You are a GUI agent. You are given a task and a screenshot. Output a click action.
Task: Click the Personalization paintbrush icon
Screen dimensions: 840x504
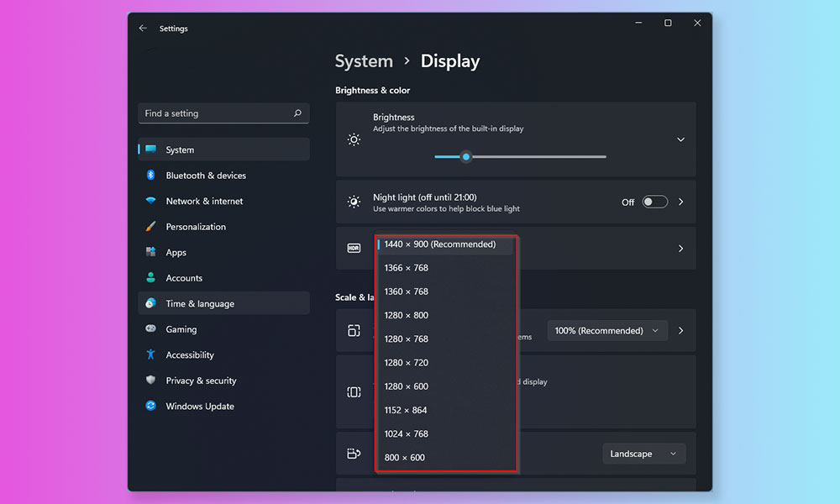coord(150,227)
